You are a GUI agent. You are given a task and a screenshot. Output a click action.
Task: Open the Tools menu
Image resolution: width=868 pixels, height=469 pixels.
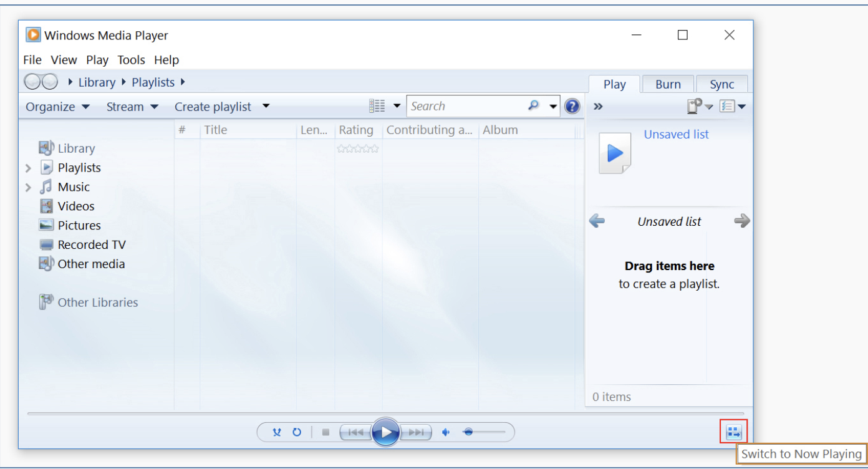pos(131,60)
